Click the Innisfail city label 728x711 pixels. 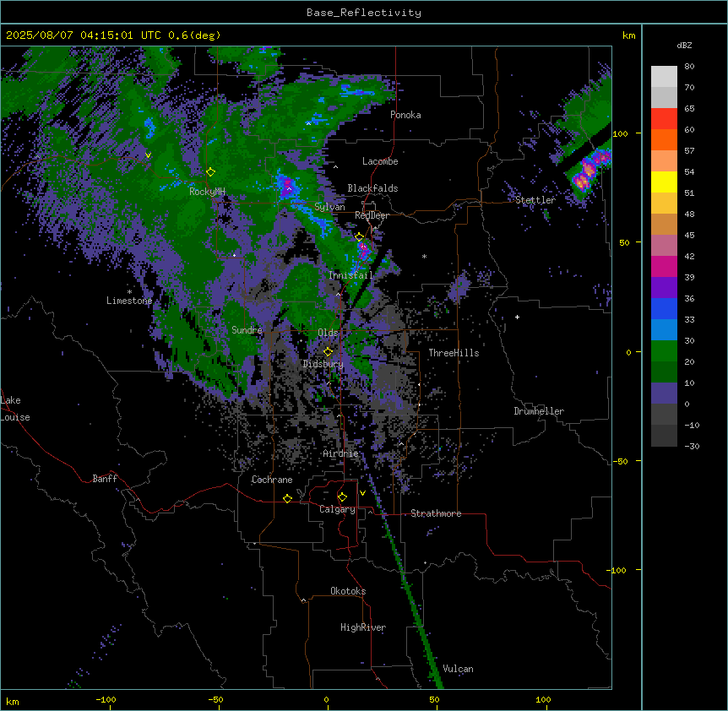pyautogui.click(x=350, y=275)
